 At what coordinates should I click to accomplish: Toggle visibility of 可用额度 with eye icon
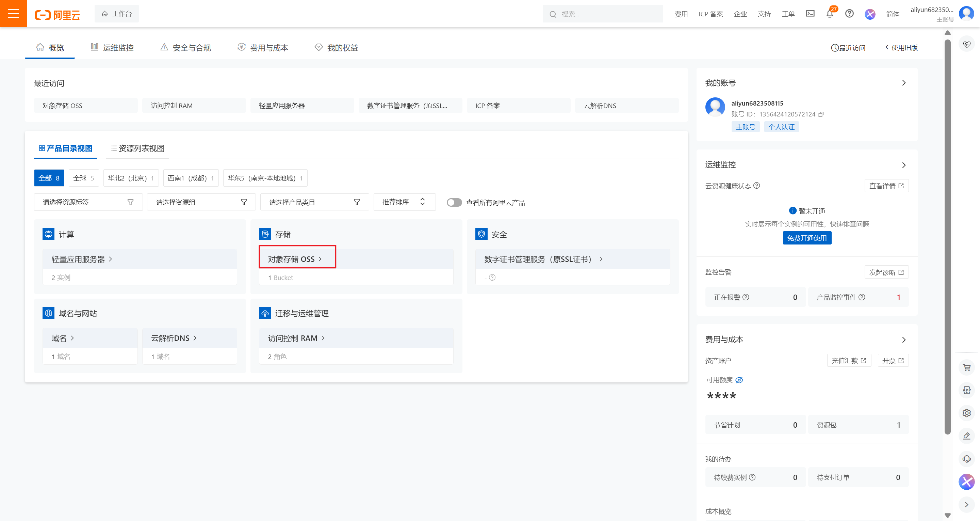click(739, 380)
